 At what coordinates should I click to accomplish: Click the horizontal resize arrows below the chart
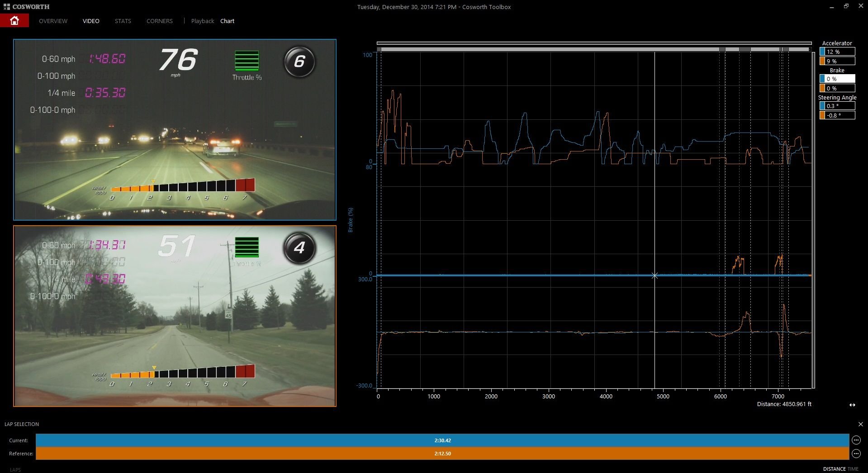tap(852, 405)
